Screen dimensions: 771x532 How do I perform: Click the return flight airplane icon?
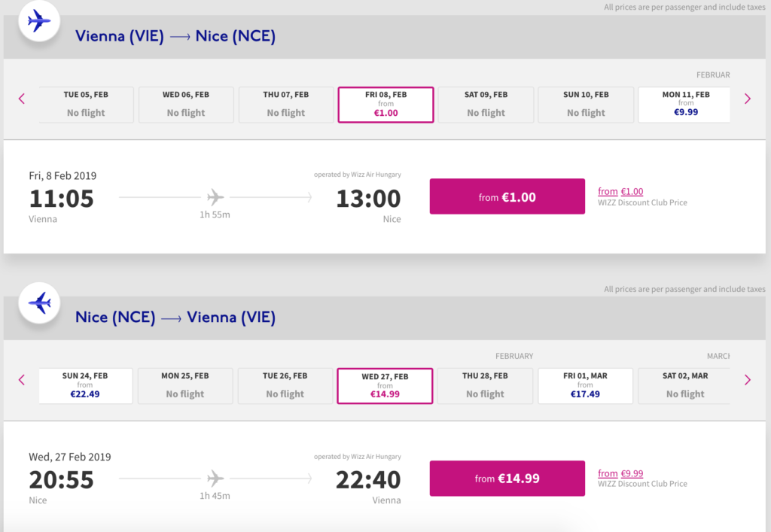coord(39,303)
